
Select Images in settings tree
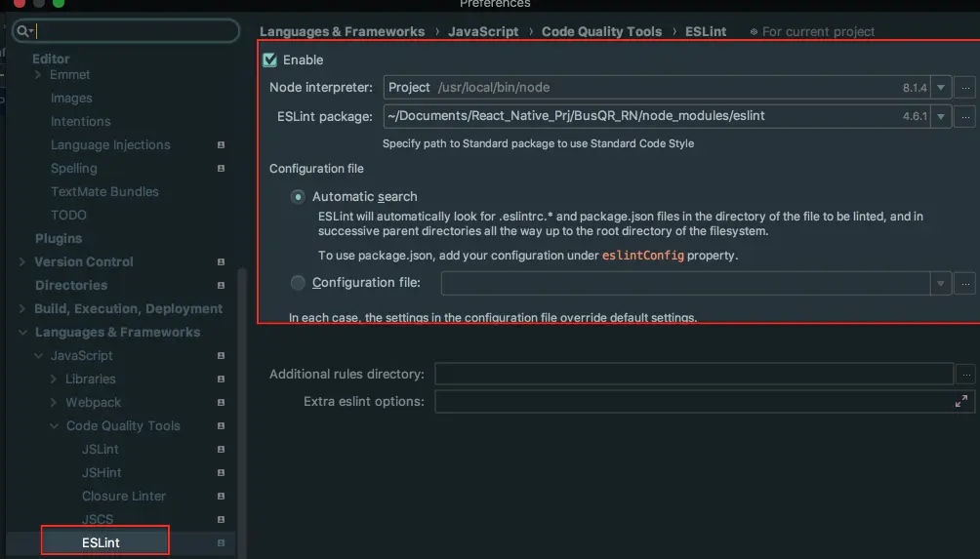coord(71,99)
